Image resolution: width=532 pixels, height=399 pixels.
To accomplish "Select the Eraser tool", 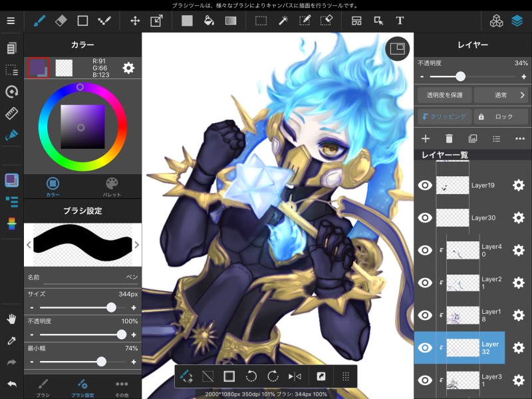I will pos(61,21).
